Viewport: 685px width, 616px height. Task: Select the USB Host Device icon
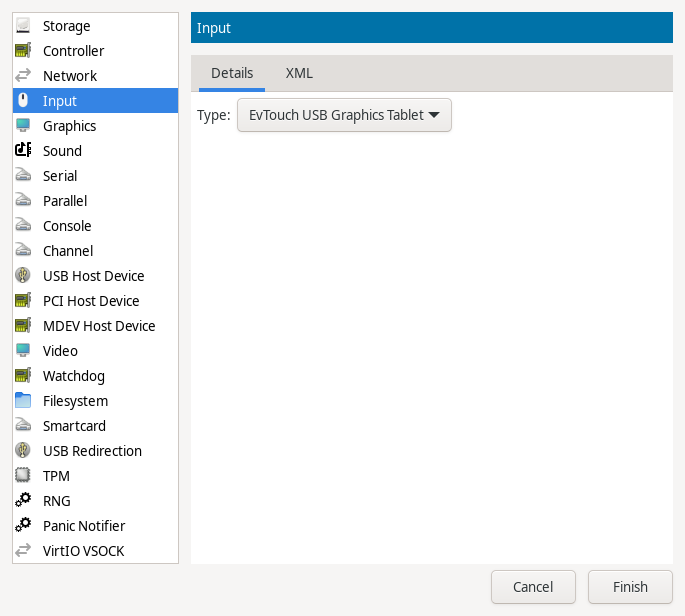pyautogui.click(x=23, y=276)
